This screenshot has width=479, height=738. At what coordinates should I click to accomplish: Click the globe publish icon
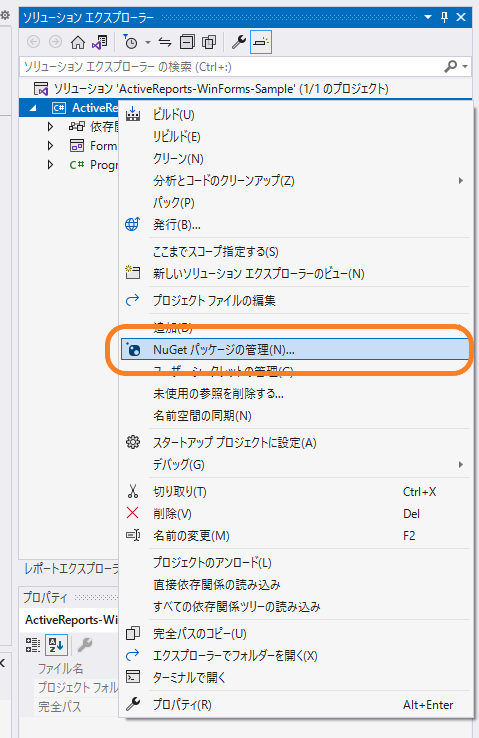point(133,224)
